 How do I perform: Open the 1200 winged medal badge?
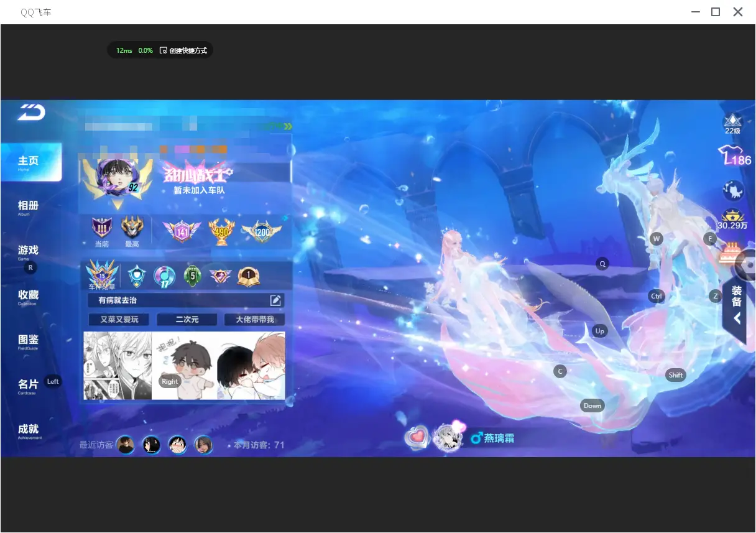pyautogui.click(x=260, y=231)
